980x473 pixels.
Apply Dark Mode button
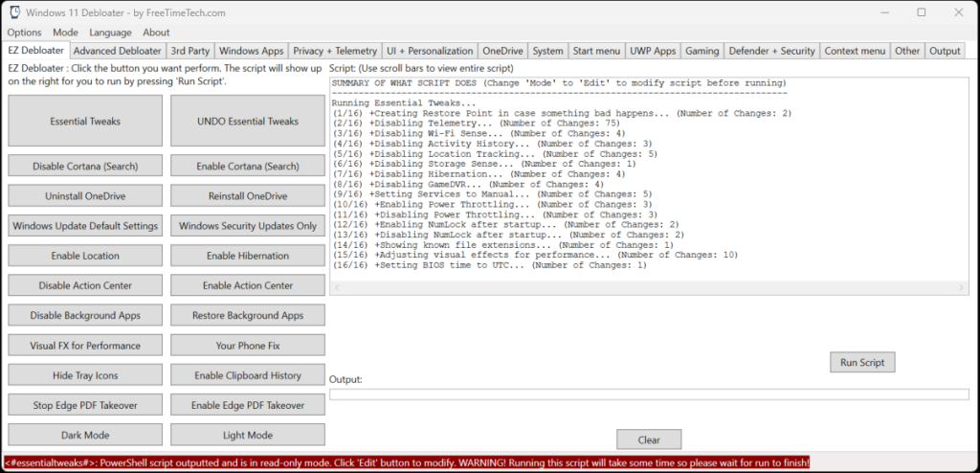point(85,435)
